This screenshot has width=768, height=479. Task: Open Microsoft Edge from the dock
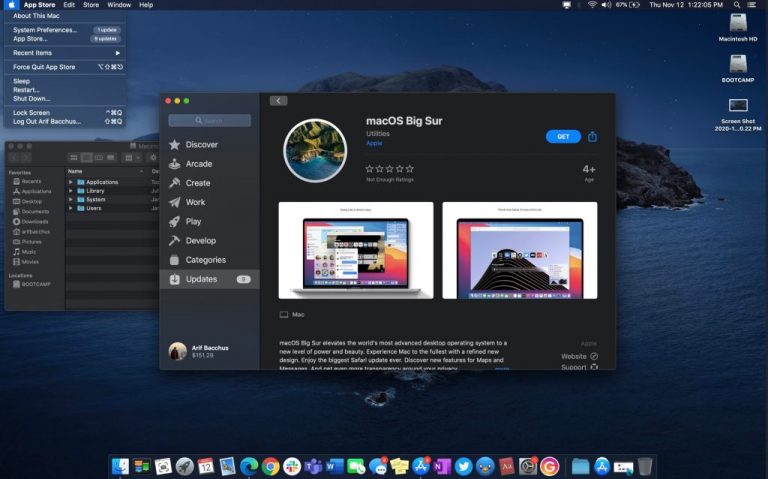(x=249, y=466)
